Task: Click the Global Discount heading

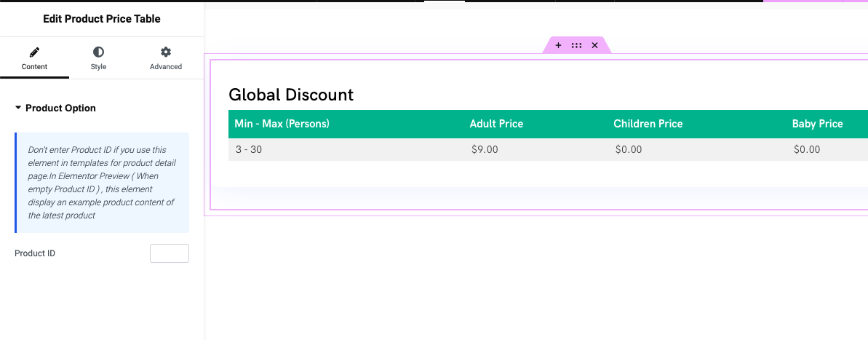Action: pyautogui.click(x=291, y=95)
